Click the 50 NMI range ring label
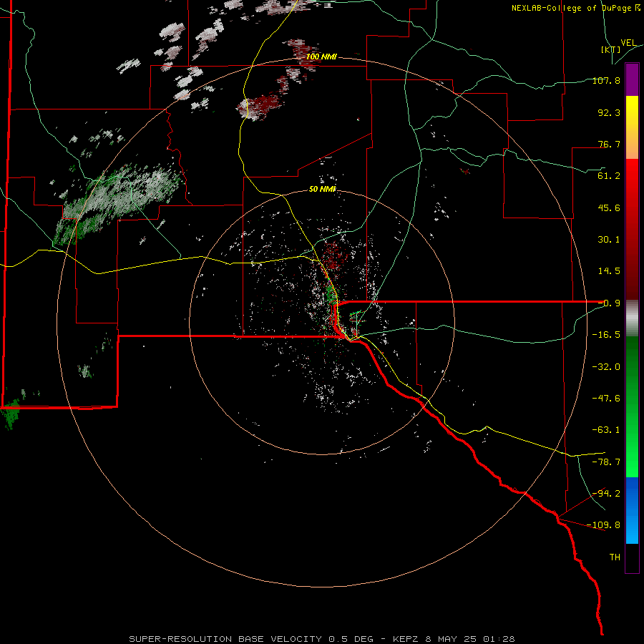This screenshot has height=644, width=644. (x=323, y=190)
